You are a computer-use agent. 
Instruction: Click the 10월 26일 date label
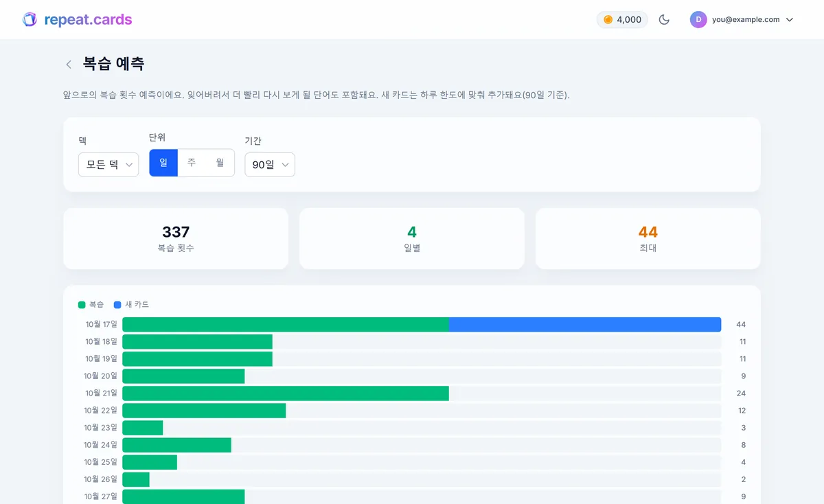click(101, 479)
